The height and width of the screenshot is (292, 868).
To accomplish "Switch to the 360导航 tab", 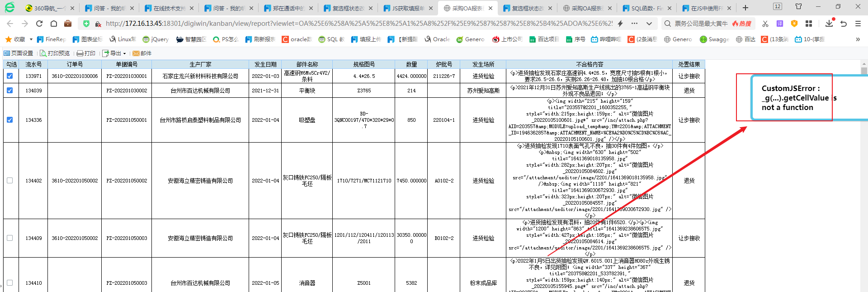I will [x=49, y=8].
